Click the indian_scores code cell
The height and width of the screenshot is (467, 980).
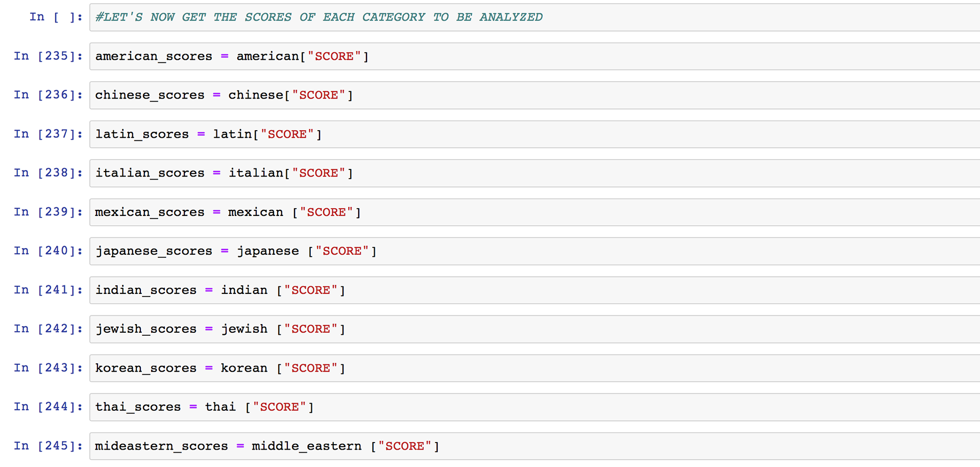pyautogui.click(x=534, y=290)
